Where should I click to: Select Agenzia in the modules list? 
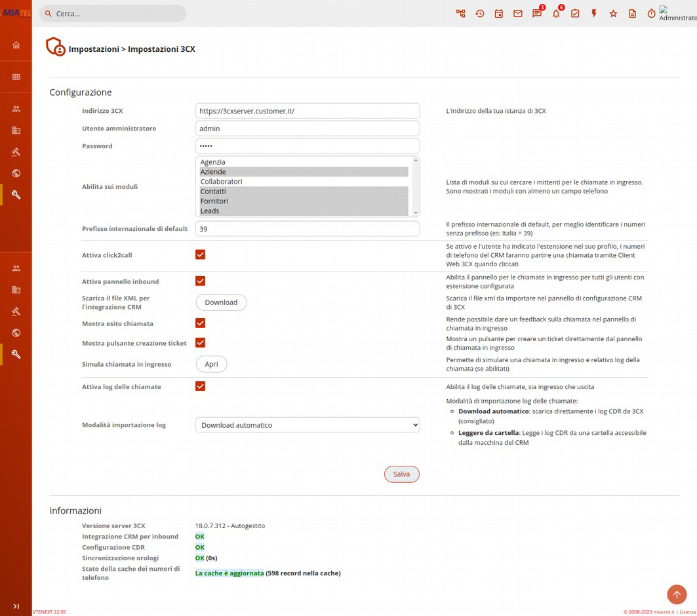(x=304, y=162)
